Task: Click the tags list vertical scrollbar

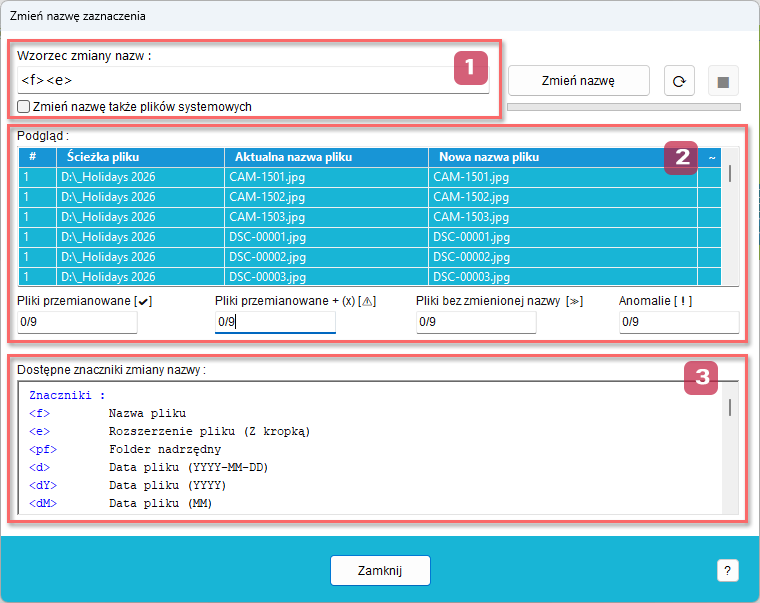Action: click(x=730, y=448)
